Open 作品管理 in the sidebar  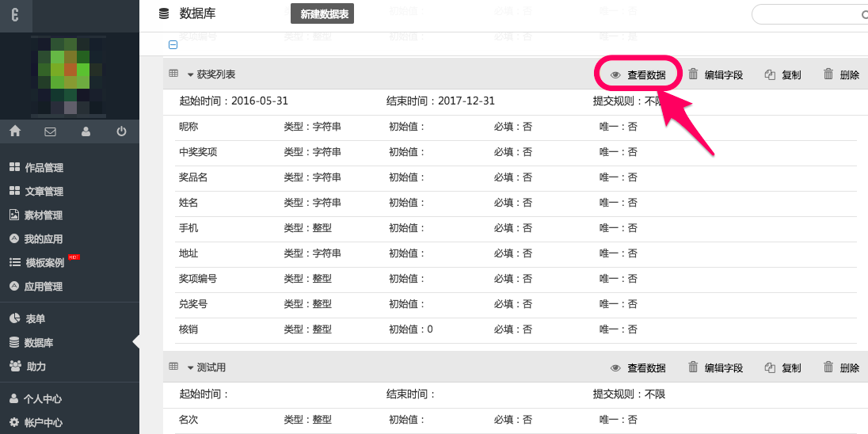(x=44, y=168)
